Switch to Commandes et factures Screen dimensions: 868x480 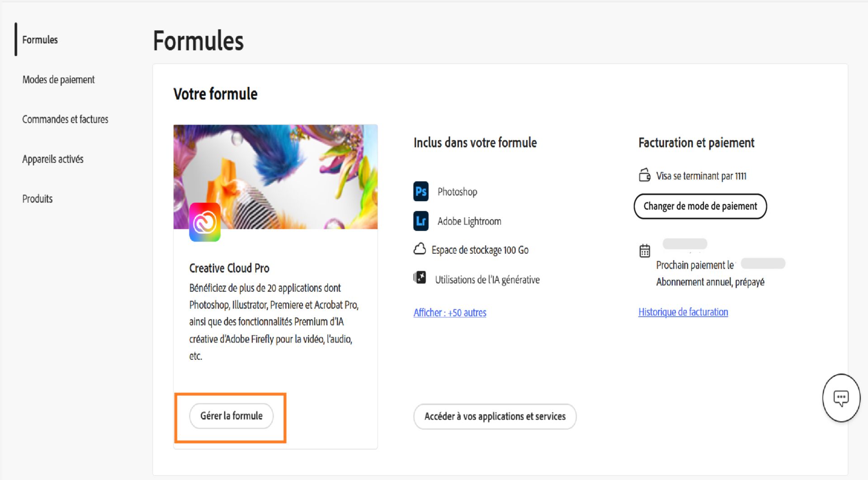point(65,119)
